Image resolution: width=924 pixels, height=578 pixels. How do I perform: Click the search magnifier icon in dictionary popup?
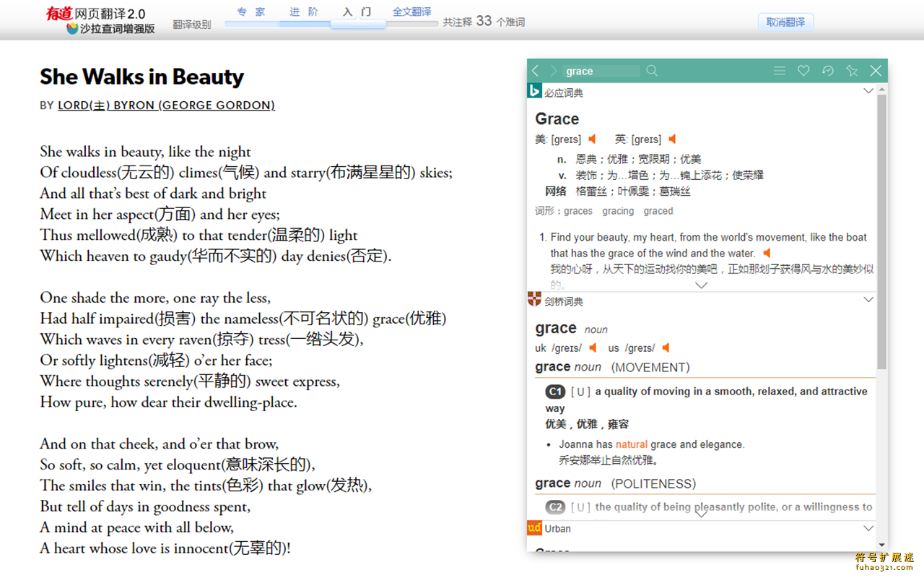tap(652, 71)
